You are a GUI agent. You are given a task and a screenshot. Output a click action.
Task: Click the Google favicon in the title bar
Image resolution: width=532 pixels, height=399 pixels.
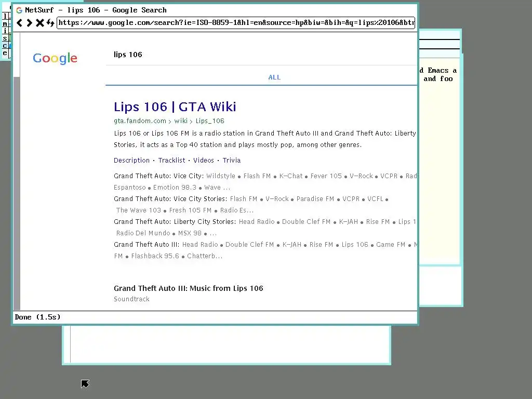tap(19, 10)
